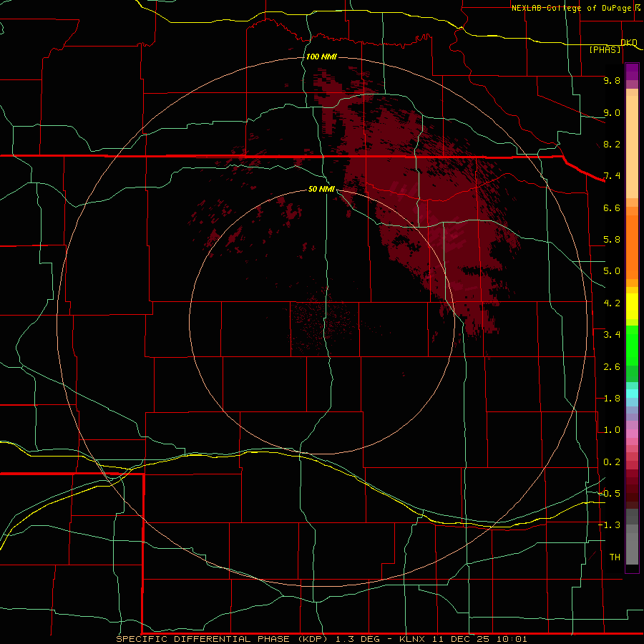644x644 pixels.
Task: Click the DKD product label
Action: click(x=629, y=43)
